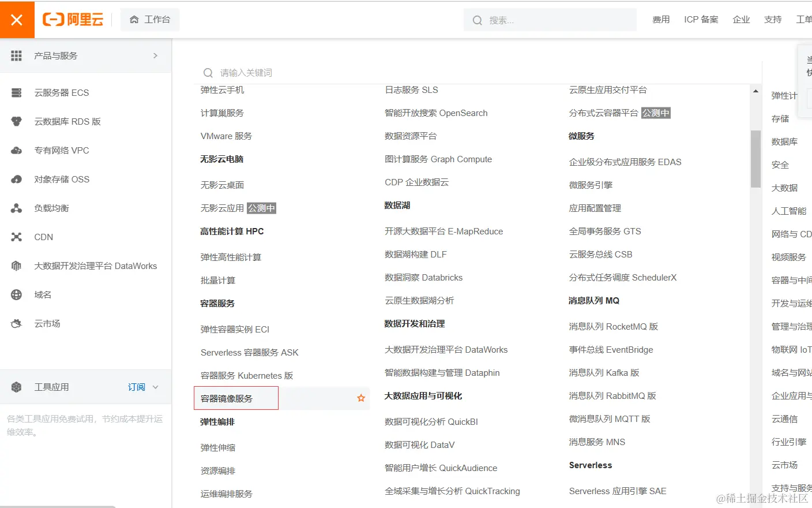Viewport: 812px width, 508px height.
Task: Open the ICP 备案 menu
Action: coord(701,20)
